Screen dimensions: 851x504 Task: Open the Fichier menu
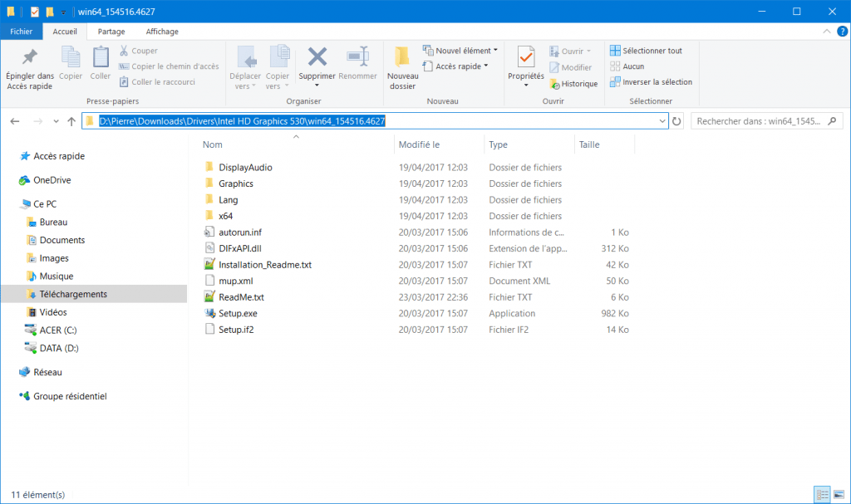21,32
